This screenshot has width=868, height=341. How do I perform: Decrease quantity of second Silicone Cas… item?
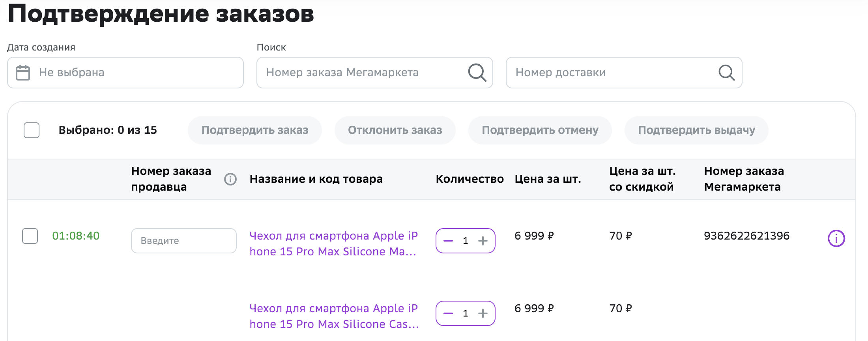click(448, 313)
